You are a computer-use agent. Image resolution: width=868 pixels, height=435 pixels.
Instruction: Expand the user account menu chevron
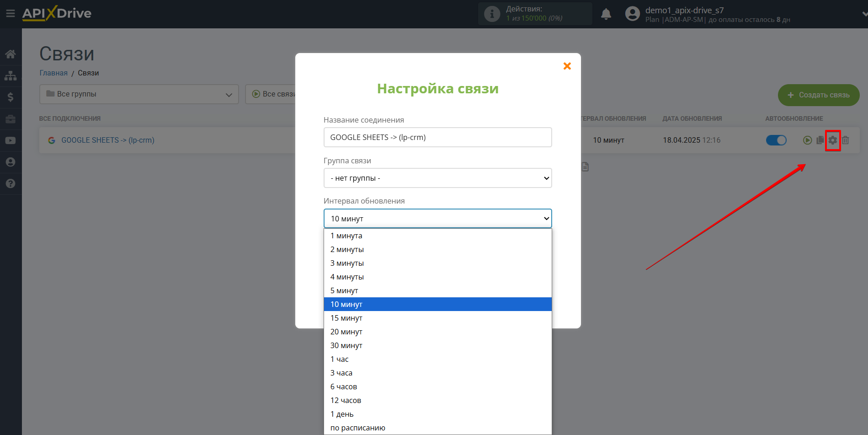pyautogui.click(x=864, y=14)
